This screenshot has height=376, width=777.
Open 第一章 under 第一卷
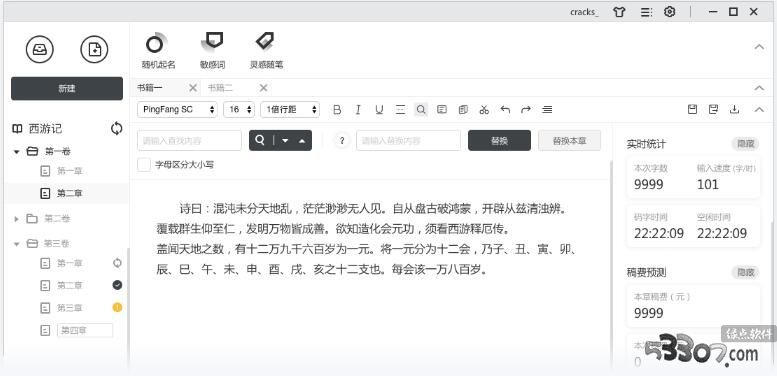coord(69,171)
